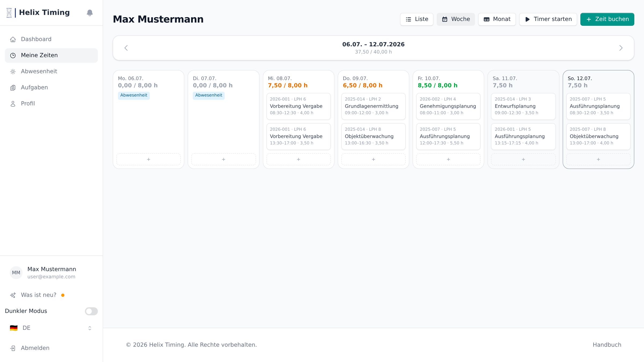The image size is (644, 362).
Task: Add entry on Mo. 06.07.
Action: coord(149,159)
